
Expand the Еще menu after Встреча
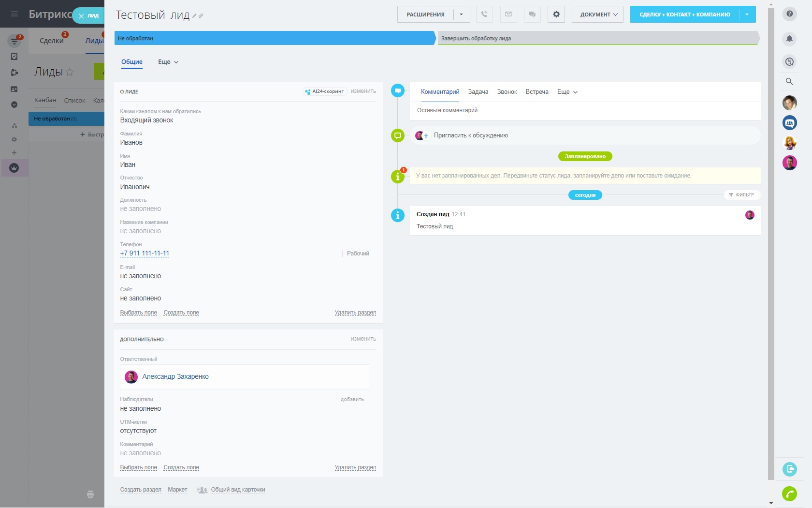pos(567,92)
